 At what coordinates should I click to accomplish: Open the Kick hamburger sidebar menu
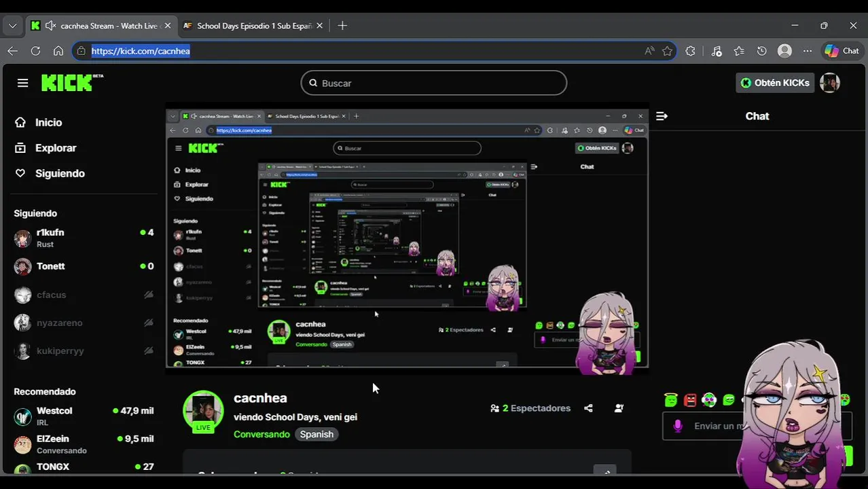click(22, 83)
